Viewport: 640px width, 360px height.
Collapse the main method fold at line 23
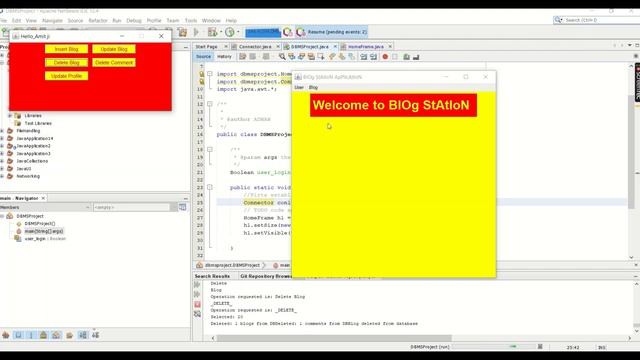[209, 187]
